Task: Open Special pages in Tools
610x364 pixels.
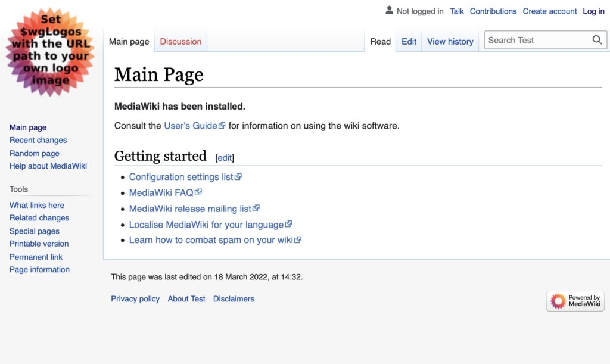Action: (35, 231)
